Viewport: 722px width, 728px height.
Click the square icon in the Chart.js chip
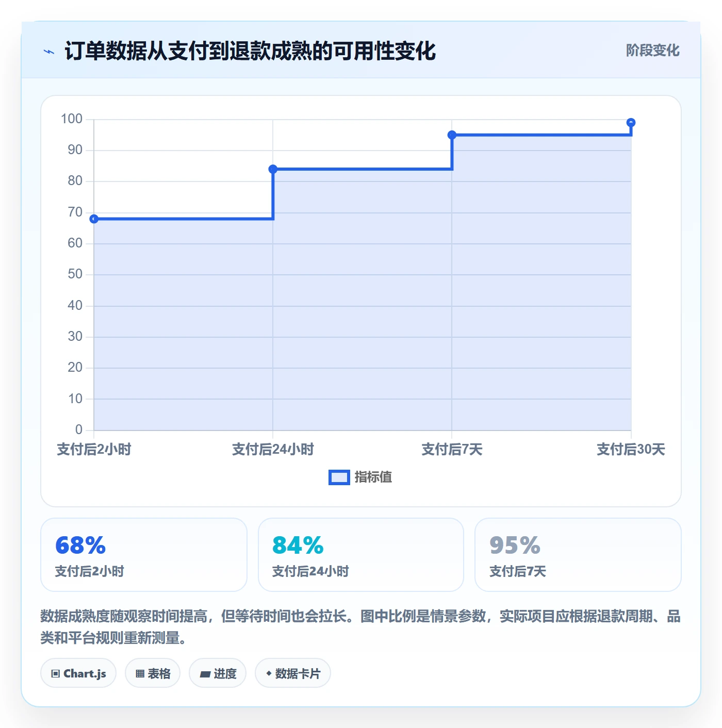coord(56,674)
